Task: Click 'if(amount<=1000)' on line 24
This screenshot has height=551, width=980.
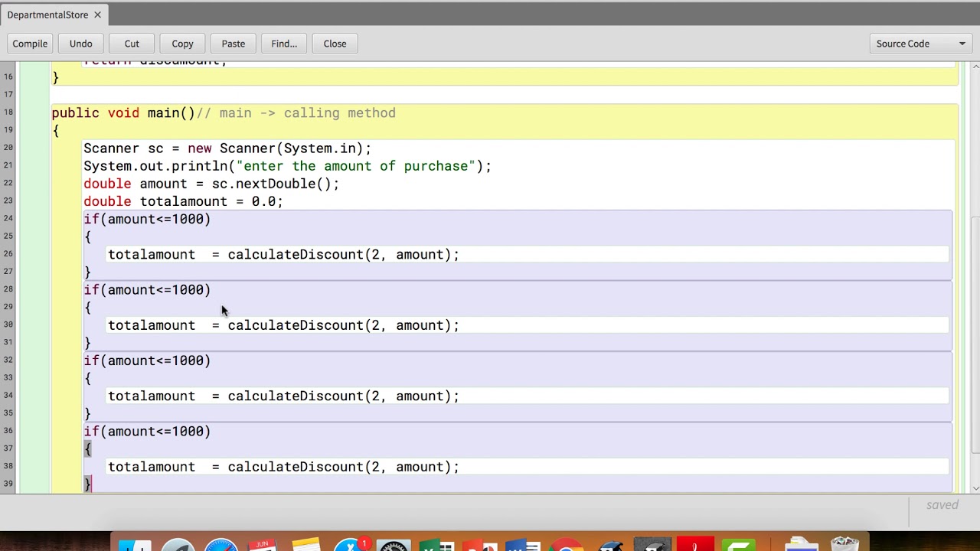Action: coord(147,219)
